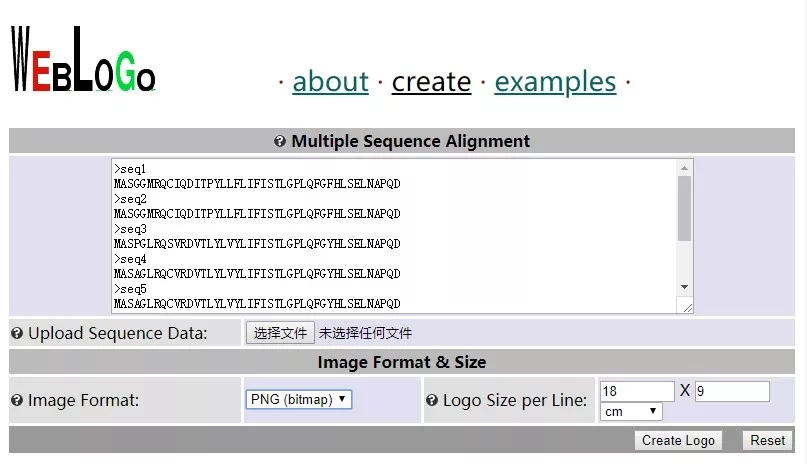
Task: Click the >seq5 header line
Action: pyautogui.click(x=130, y=289)
